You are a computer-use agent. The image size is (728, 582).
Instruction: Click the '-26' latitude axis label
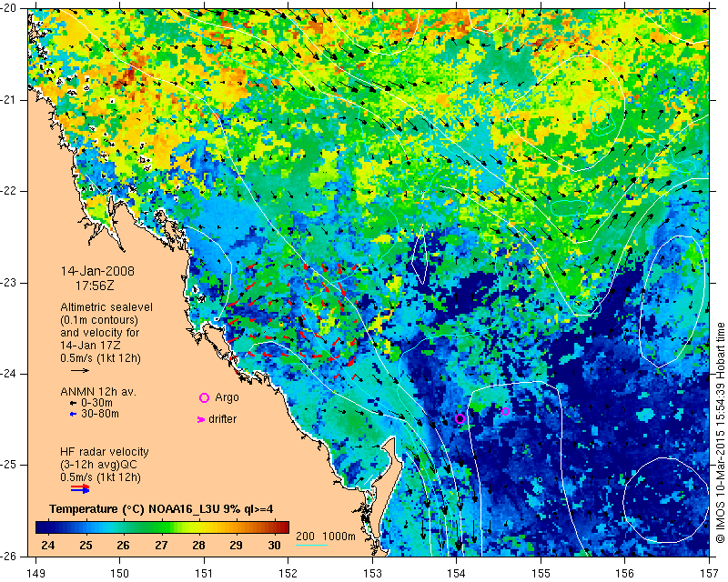point(9,556)
